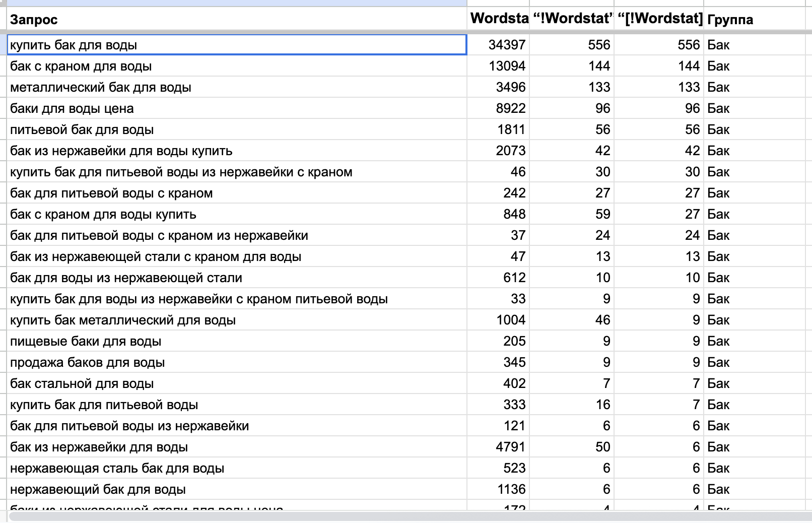
Task: Select "[!Wordstat]" value 96 in 'баки для воды цена' row
Action: pos(659,108)
